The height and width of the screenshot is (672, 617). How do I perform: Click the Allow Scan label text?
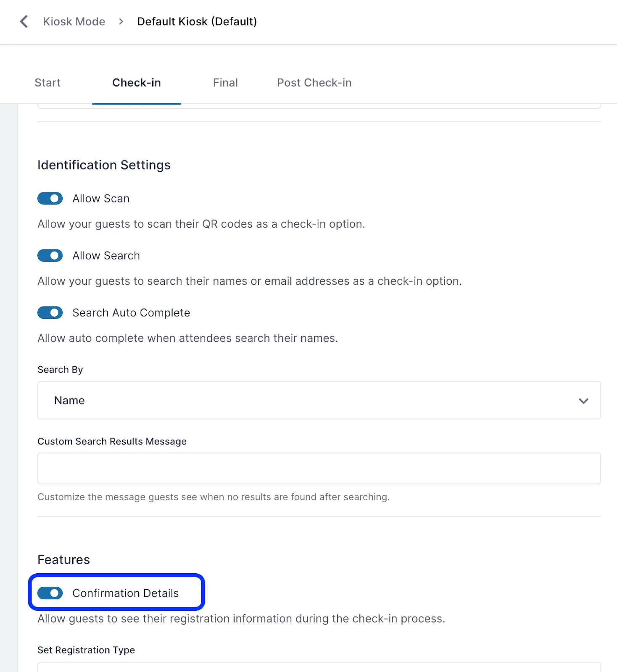[x=101, y=199]
